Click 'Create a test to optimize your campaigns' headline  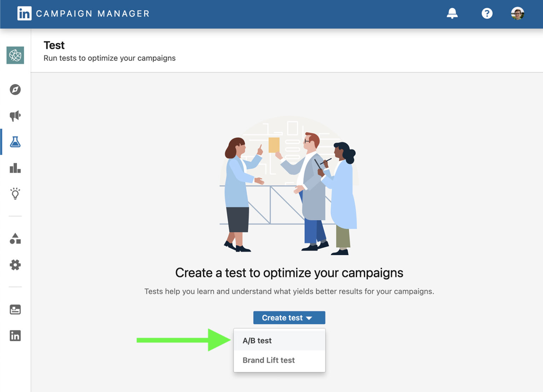pyautogui.click(x=289, y=273)
